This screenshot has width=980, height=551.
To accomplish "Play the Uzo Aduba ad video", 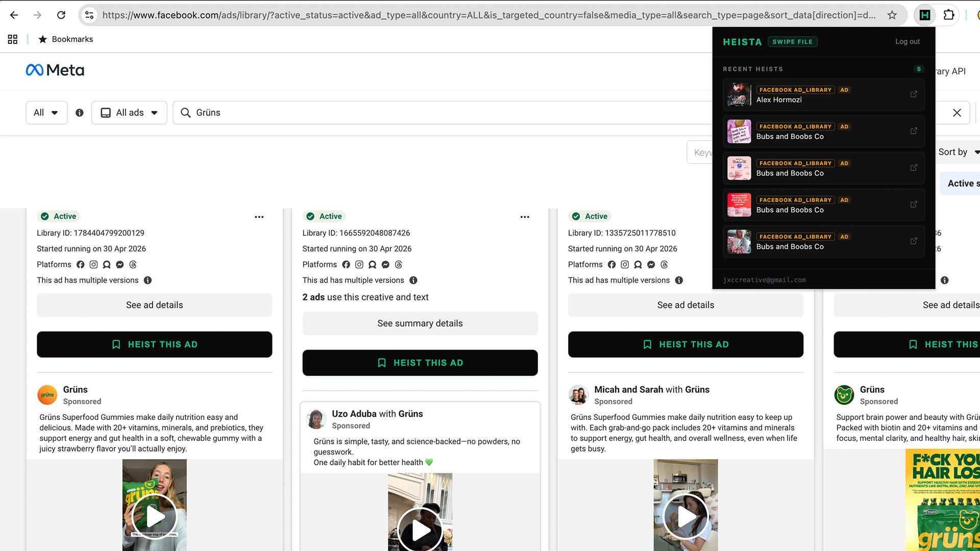I will [x=420, y=530].
